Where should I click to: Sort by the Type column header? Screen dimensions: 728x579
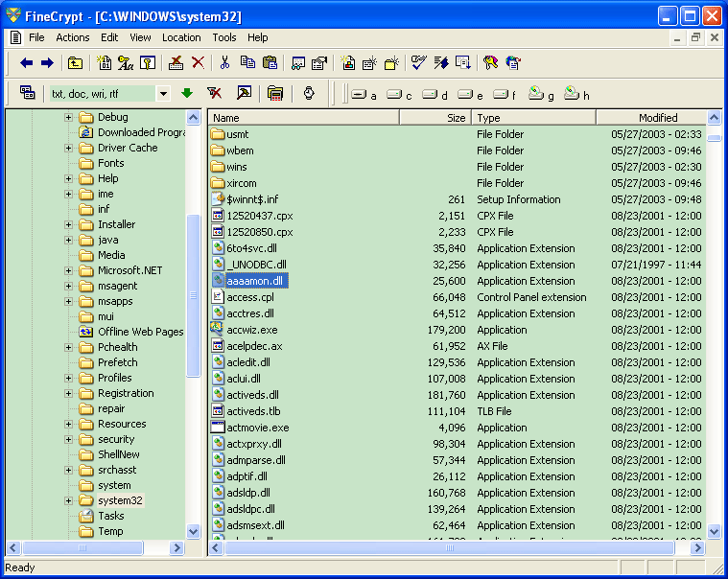[x=534, y=118]
